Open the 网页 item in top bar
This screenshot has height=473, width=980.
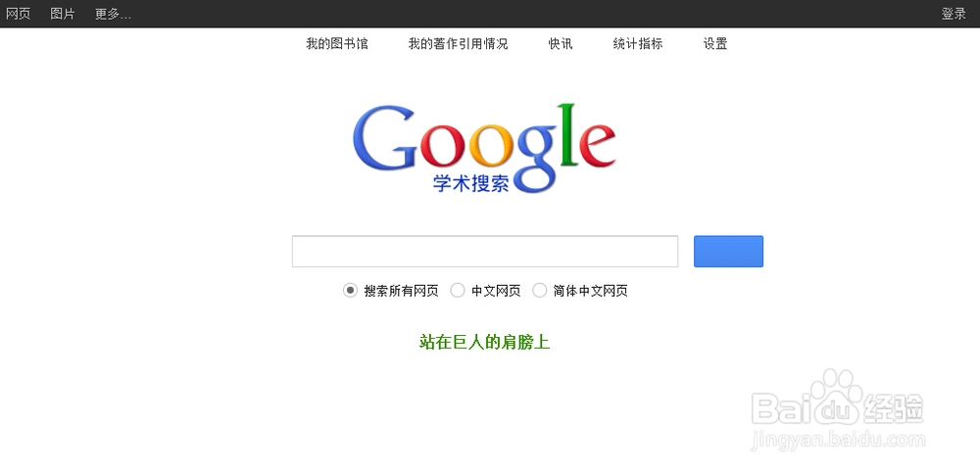(18, 14)
